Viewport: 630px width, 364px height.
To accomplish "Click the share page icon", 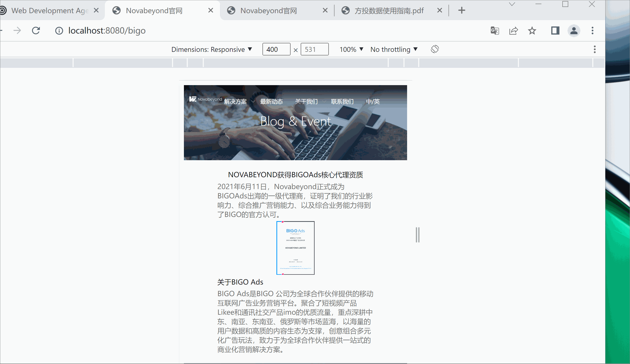I will (x=513, y=31).
